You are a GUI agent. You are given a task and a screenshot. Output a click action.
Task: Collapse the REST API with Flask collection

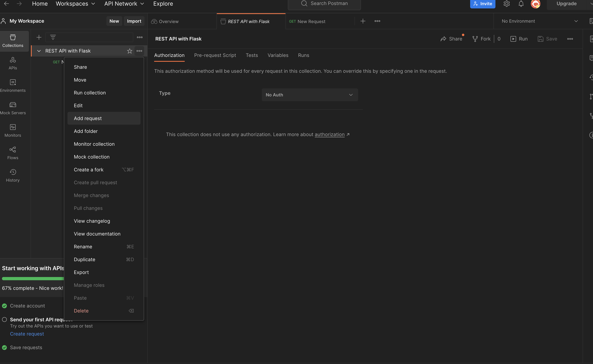(x=39, y=51)
